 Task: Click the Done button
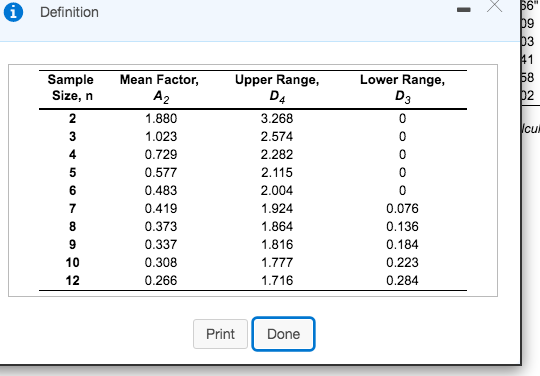pos(283,334)
